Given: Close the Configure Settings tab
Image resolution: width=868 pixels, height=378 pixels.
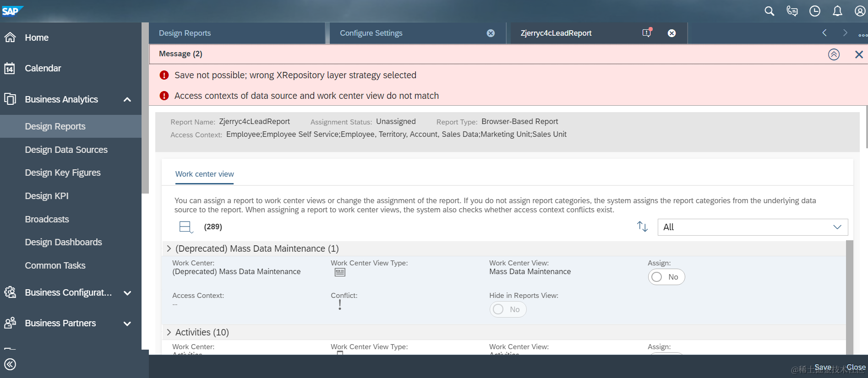Looking at the screenshot, I should [491, 33].
